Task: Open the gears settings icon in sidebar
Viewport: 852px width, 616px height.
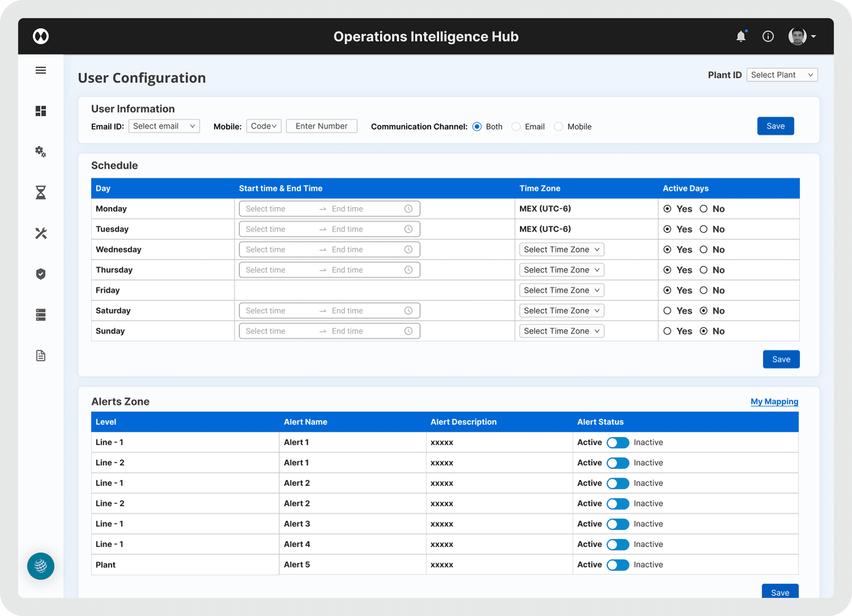Action: pyautogui.click(x=41, y=152)
